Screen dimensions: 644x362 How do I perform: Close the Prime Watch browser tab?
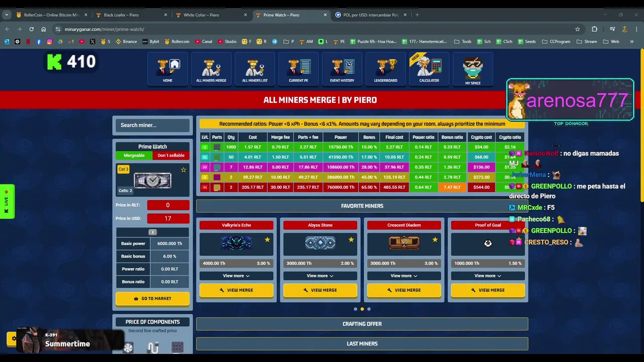coord(325,15)
